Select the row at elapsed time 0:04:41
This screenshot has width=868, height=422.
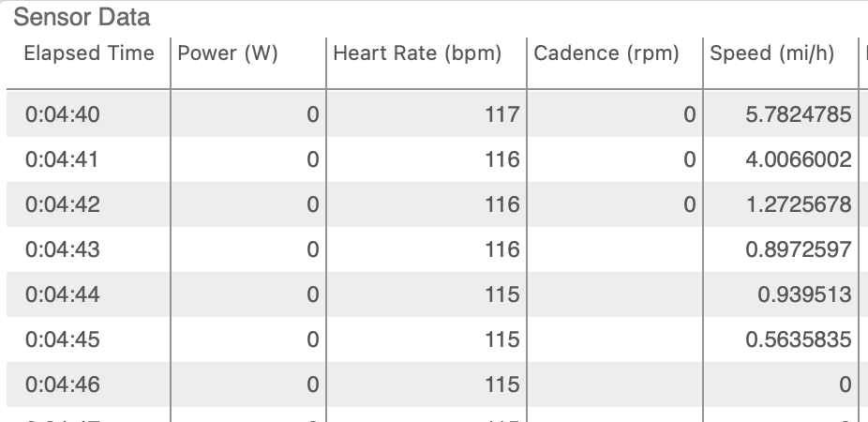438,159
